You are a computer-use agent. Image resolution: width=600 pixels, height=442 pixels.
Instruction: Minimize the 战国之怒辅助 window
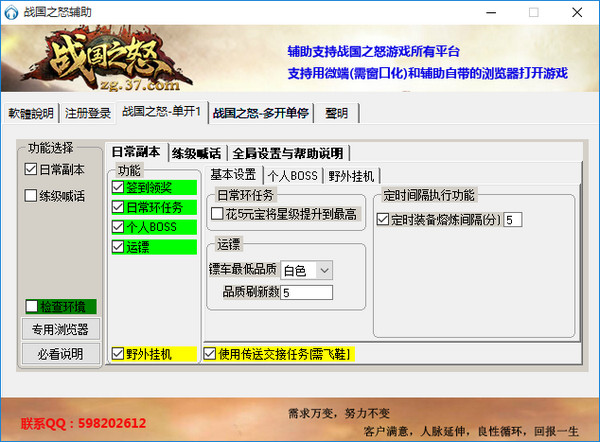click(491, 12)
